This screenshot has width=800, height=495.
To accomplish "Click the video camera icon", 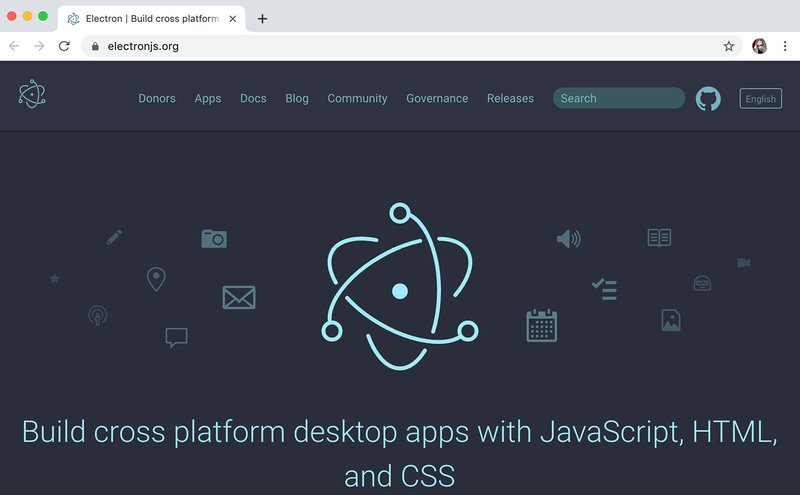I will [x=743, y=263].
